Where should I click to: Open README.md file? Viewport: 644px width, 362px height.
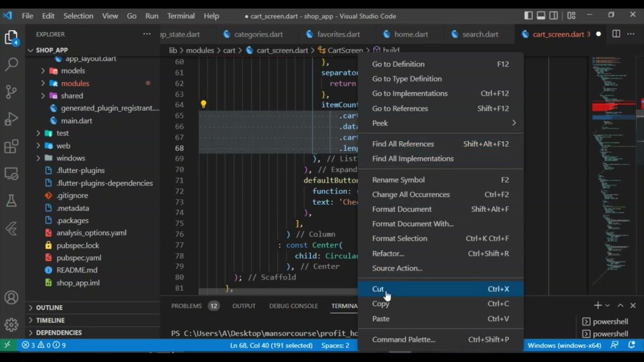(77, 270)
